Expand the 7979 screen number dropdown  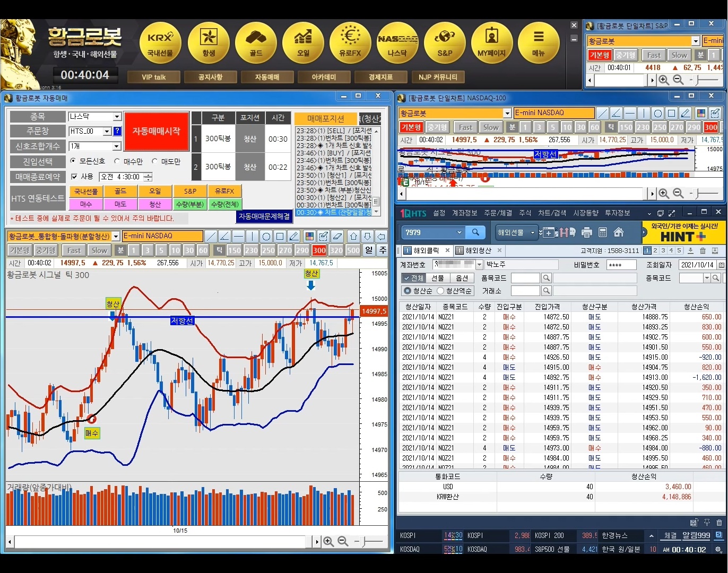point(460,232)
